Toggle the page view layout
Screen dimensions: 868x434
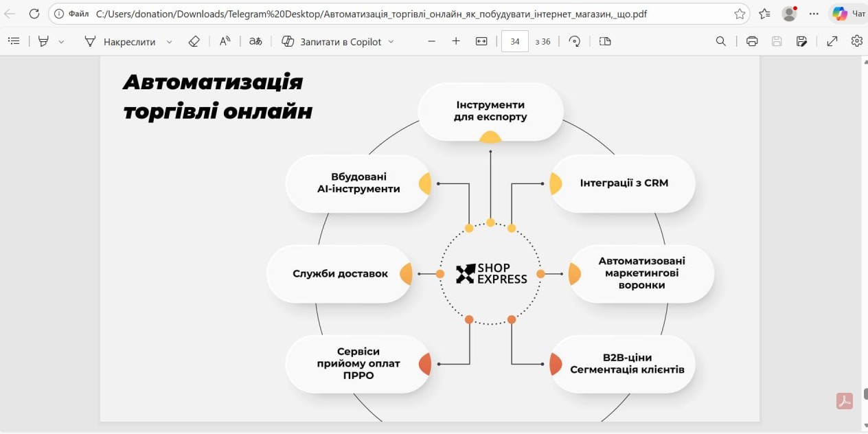605,41
